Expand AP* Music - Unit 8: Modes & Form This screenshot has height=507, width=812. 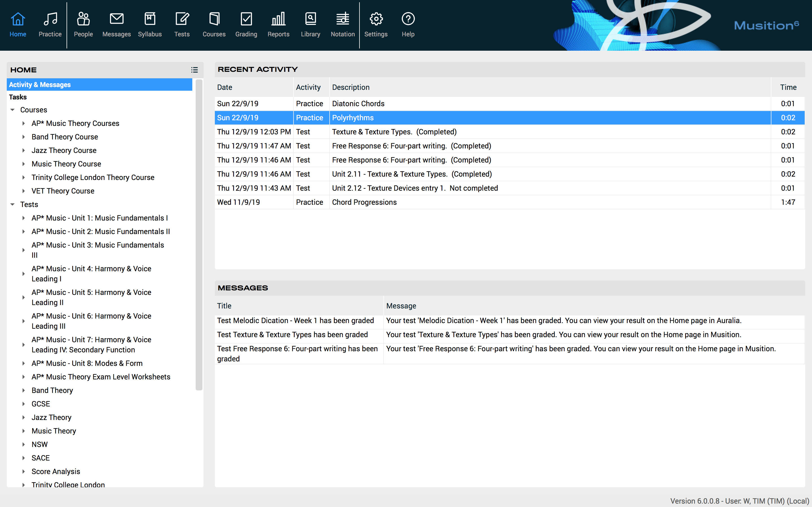coord(23,363)
